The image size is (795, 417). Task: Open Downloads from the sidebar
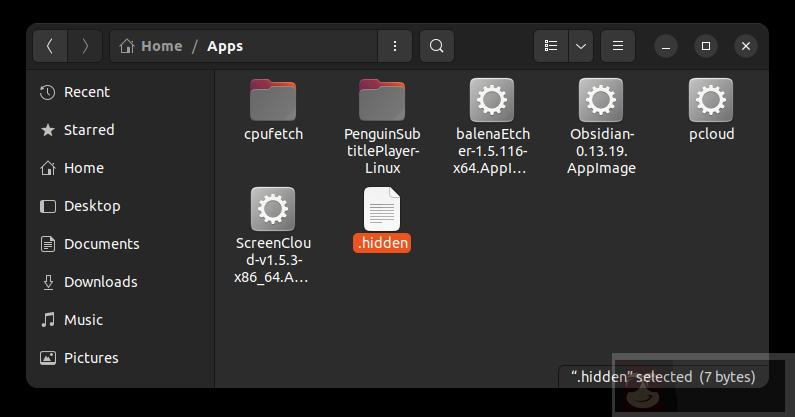[x=100, y=282]
